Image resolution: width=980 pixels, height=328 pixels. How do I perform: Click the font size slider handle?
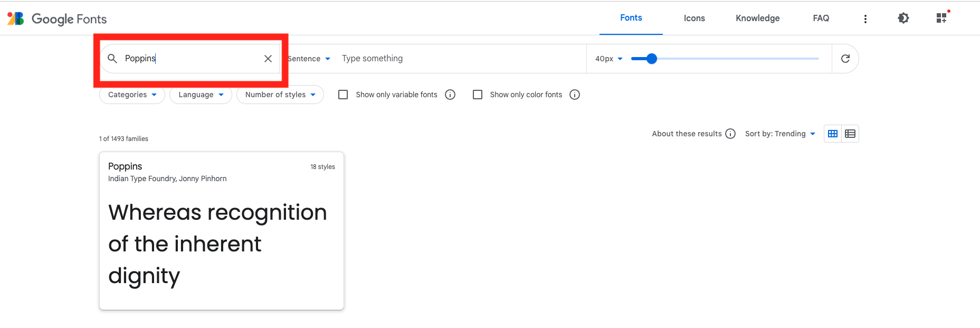pos(652,59)
